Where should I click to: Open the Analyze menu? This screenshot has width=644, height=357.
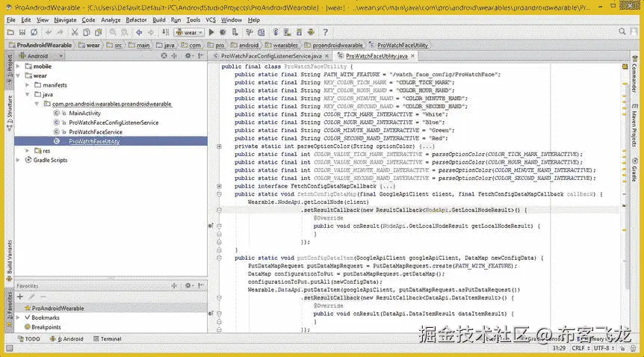111,19
